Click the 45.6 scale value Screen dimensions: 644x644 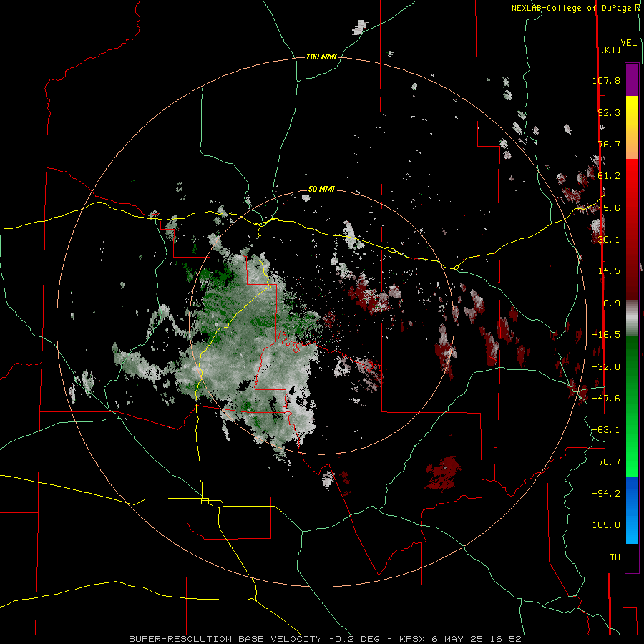[x=609, y=208]
